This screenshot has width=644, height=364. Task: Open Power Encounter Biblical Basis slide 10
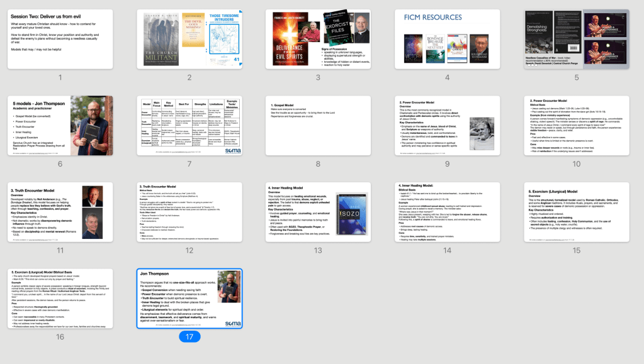[576, 125]
